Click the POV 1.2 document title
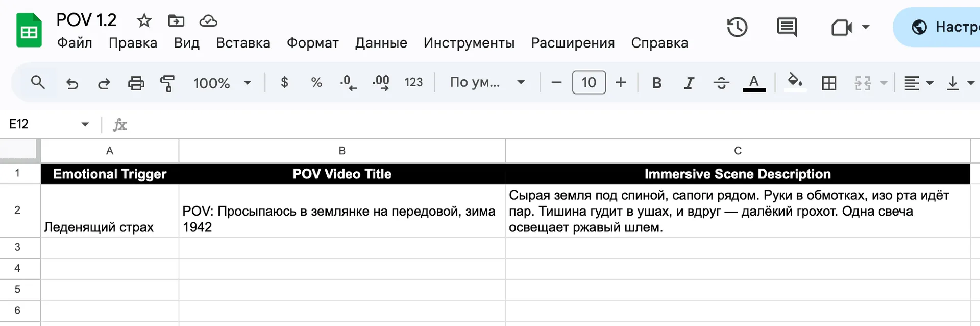The image size is (980, 326). (x=86, y=20)
